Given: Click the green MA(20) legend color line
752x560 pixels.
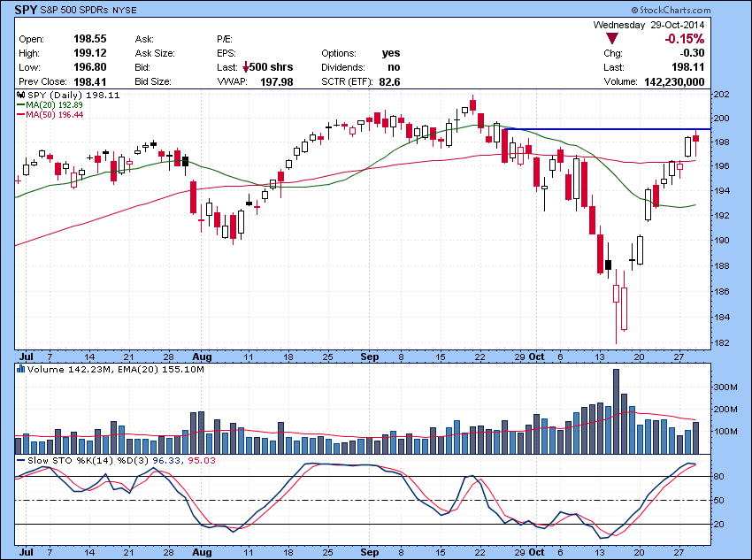Looking at the screenshot, I should (x=21, y=105).
